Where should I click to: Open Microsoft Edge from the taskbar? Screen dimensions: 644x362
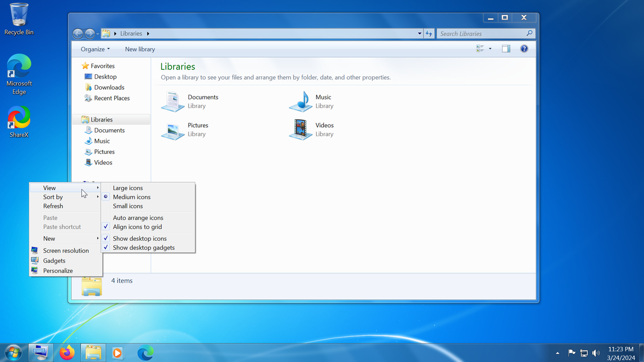tap(145, 353)
